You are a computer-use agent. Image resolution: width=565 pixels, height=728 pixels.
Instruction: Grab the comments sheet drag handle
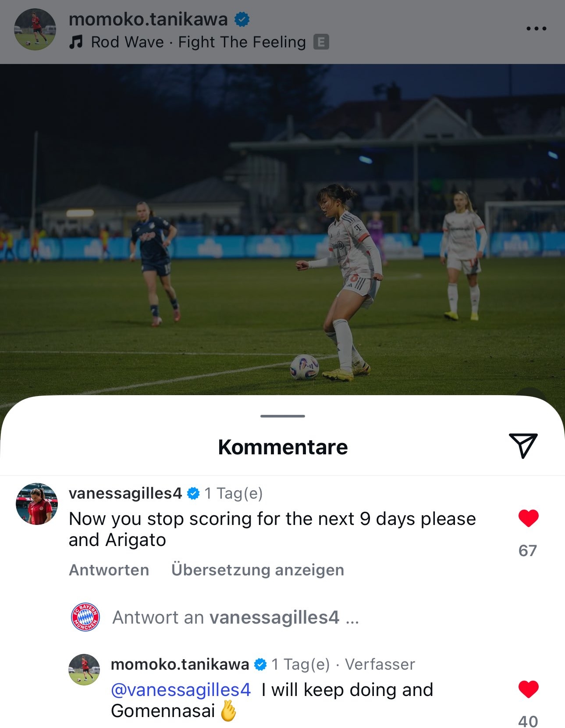pos(282,416)
